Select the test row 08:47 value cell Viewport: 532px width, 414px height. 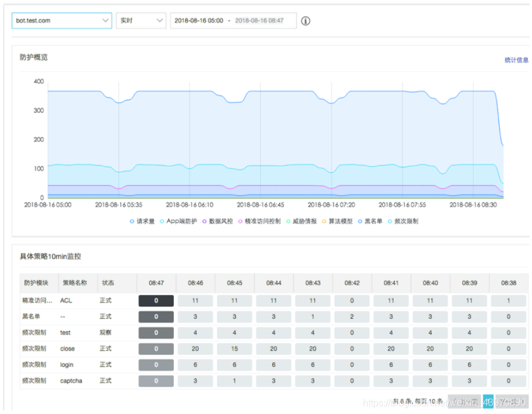[156, 333]
